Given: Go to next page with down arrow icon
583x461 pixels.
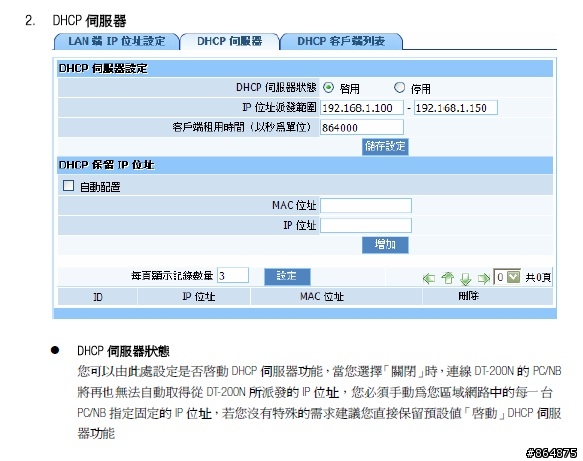Looking at the screenshot, I should (x=466, y=278).
